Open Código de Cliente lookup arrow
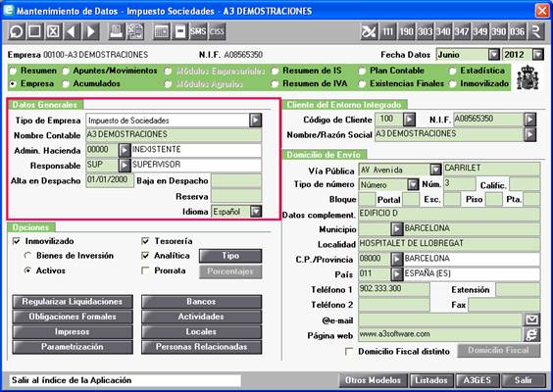This screenshot has height=392, width=553. pos(409,120)
